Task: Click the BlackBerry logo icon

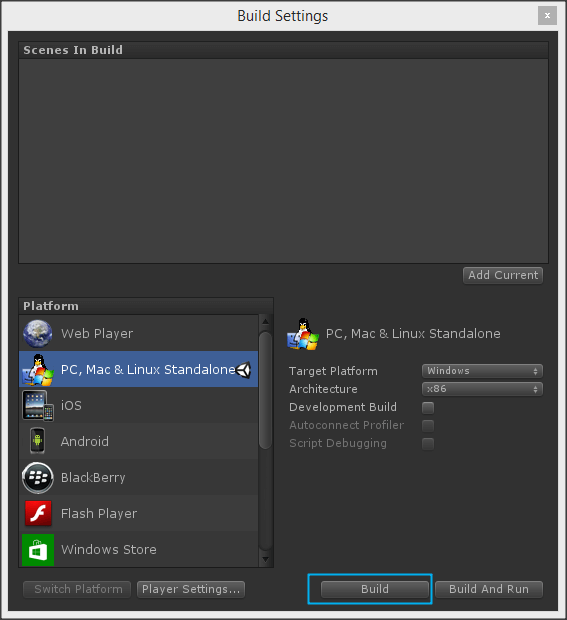Action: pos(38,478)
